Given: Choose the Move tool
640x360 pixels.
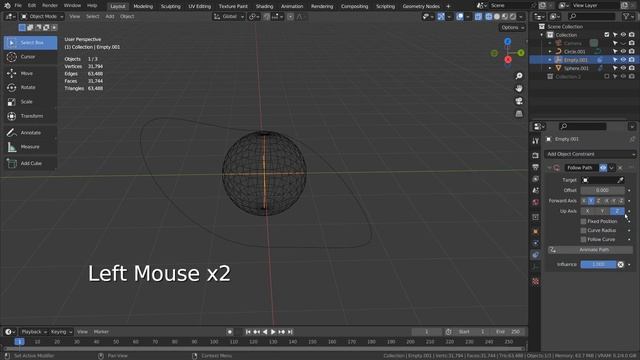Looking at the screenshot, I should (30, 73).
